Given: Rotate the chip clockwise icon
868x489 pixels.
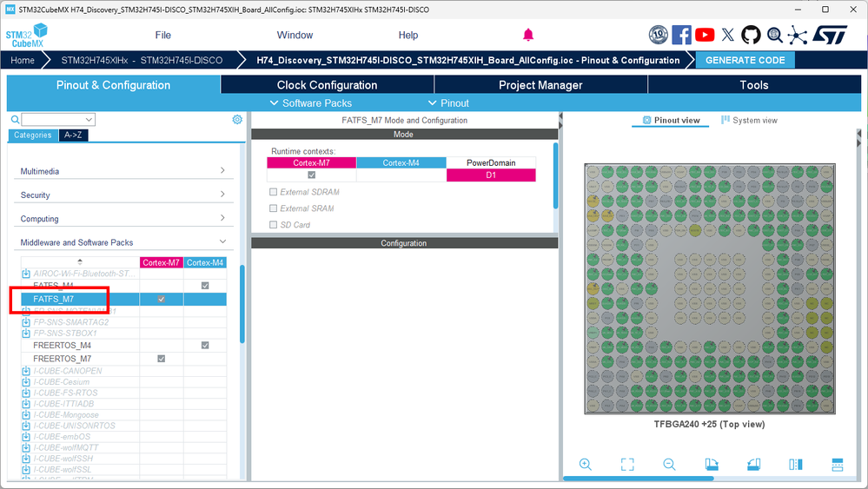Looking at the screenshot, I should pos(712,464).
